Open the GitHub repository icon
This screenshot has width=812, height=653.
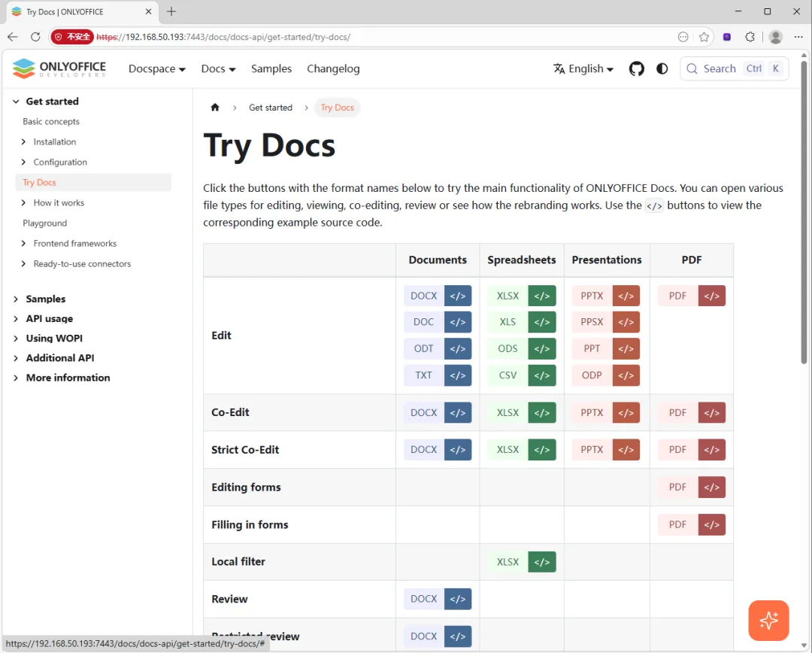(x=637, y=68)
